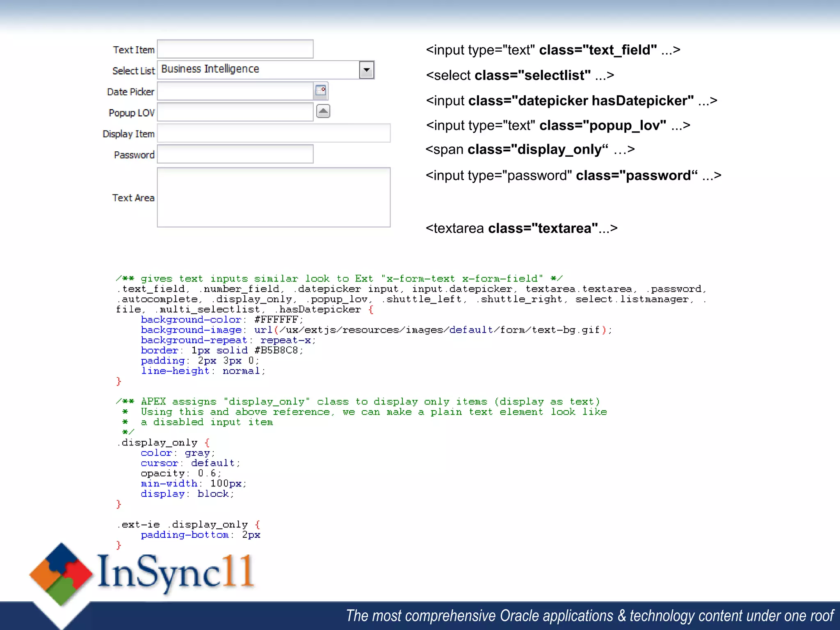Click 'line-height: normal;' CSS line
This screenshot has width=840, height=630.
click(203, 371)
